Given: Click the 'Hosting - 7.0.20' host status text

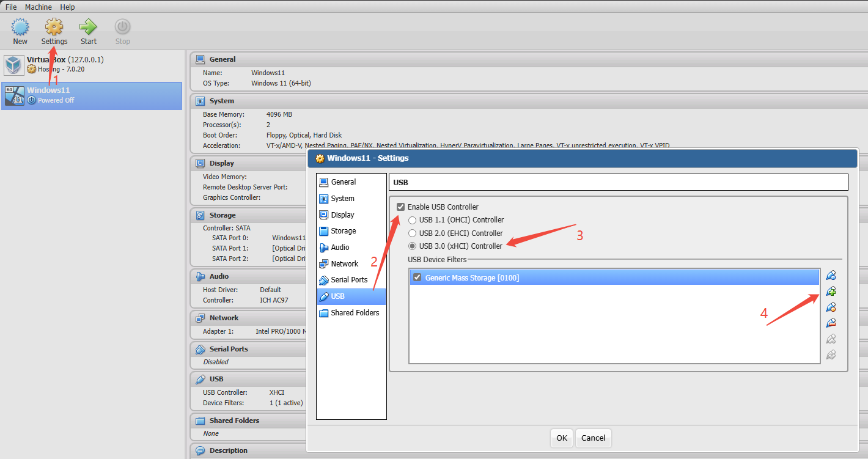Looking at the screenshot, I should tap(61, 69).
